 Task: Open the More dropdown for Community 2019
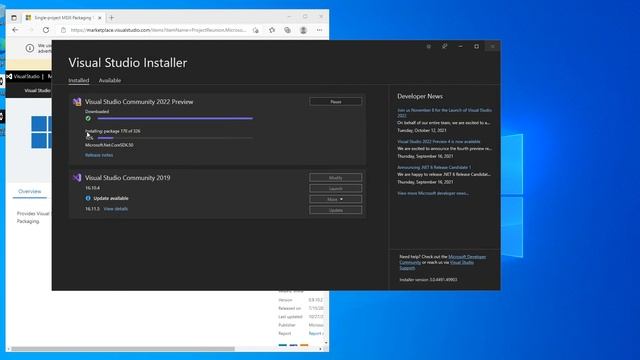[336, 199]
